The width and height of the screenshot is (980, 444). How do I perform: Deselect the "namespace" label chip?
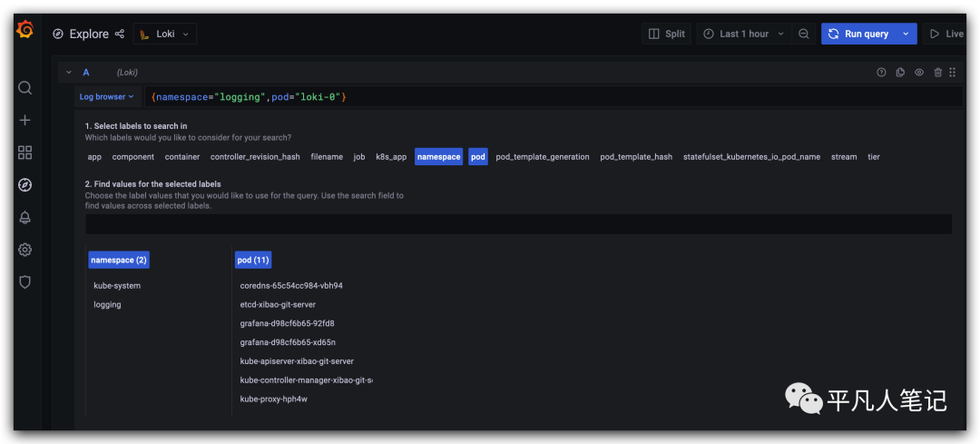tap(438, 157)
